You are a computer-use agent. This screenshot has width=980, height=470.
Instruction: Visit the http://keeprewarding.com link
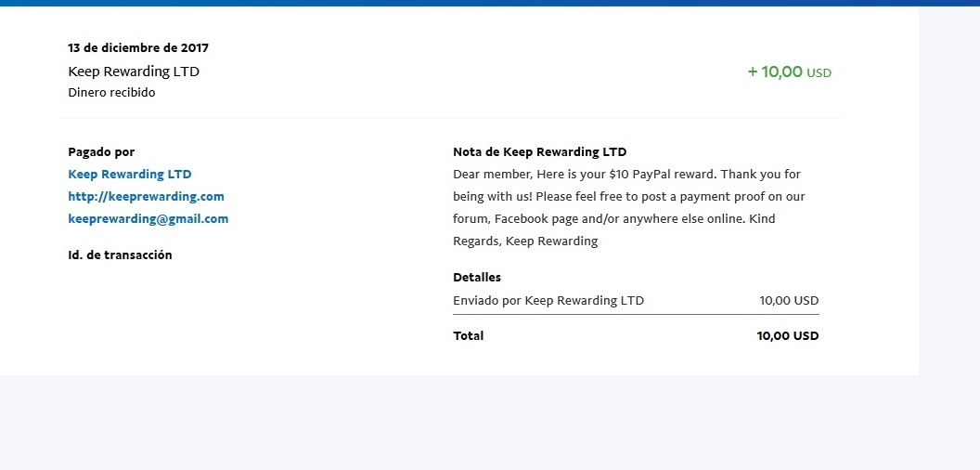pos(146,197)
